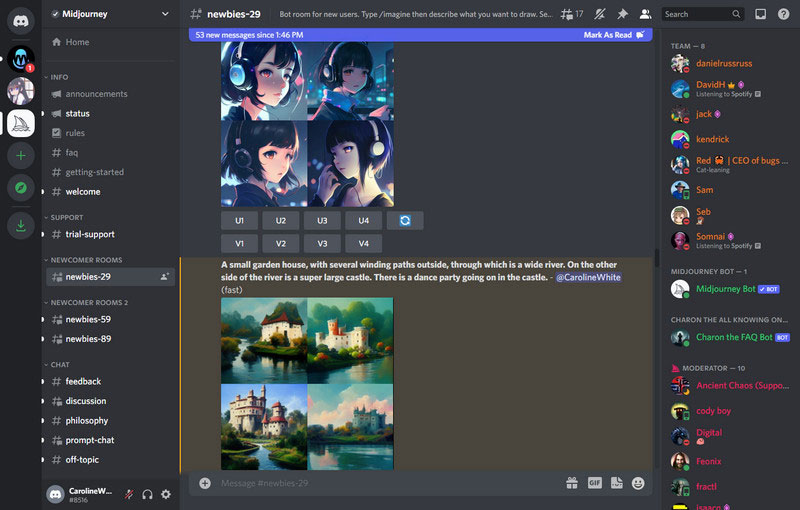This screenshot has width=800, height=510.
Task: Upscale first image with U1
Action: pos(239,221)
